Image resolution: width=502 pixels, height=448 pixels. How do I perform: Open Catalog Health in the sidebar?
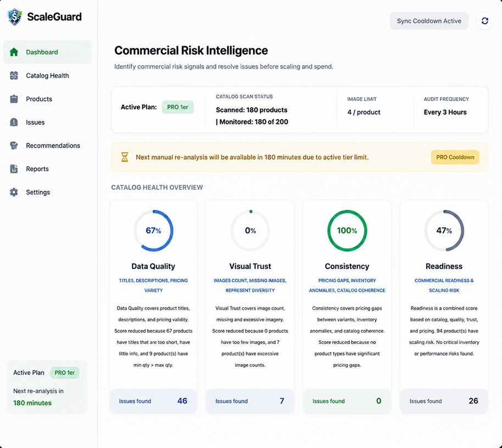[x=47, y=76]
